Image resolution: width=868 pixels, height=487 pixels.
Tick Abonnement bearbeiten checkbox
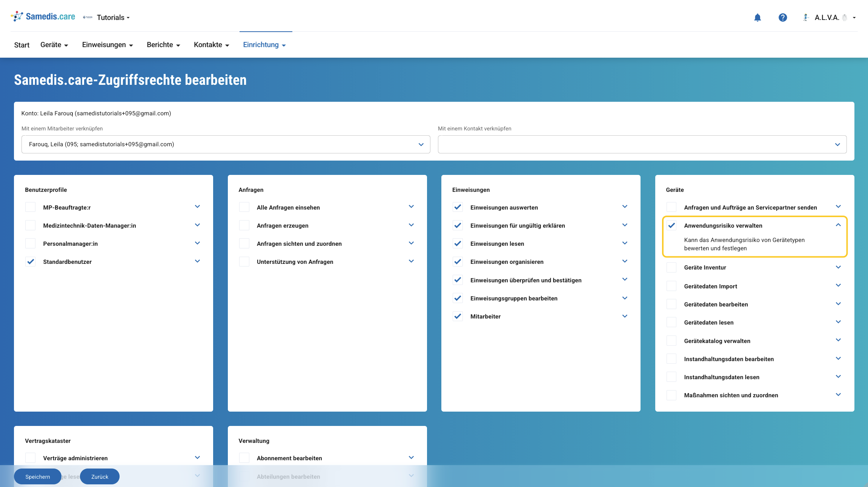pos(244,458)
